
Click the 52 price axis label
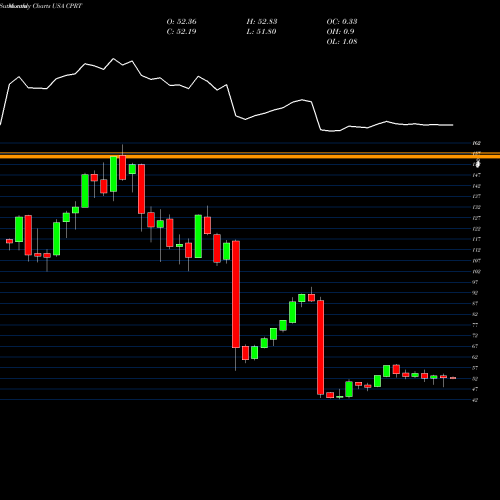(475, 379)
